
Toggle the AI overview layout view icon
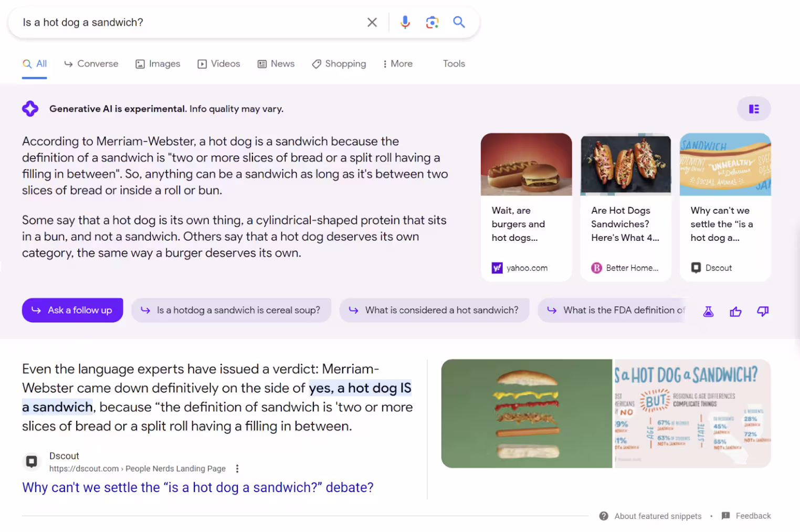754,109
